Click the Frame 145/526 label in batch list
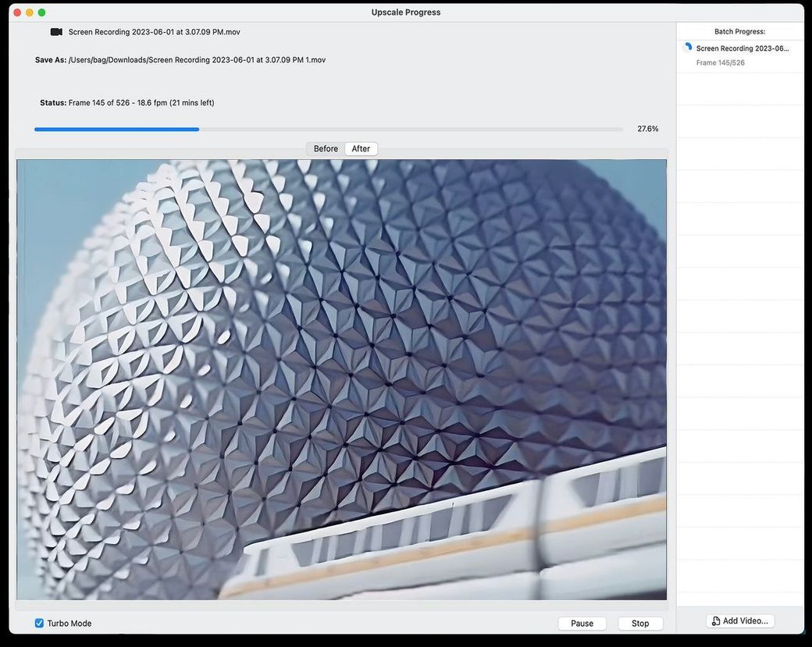 click(721, 62)
